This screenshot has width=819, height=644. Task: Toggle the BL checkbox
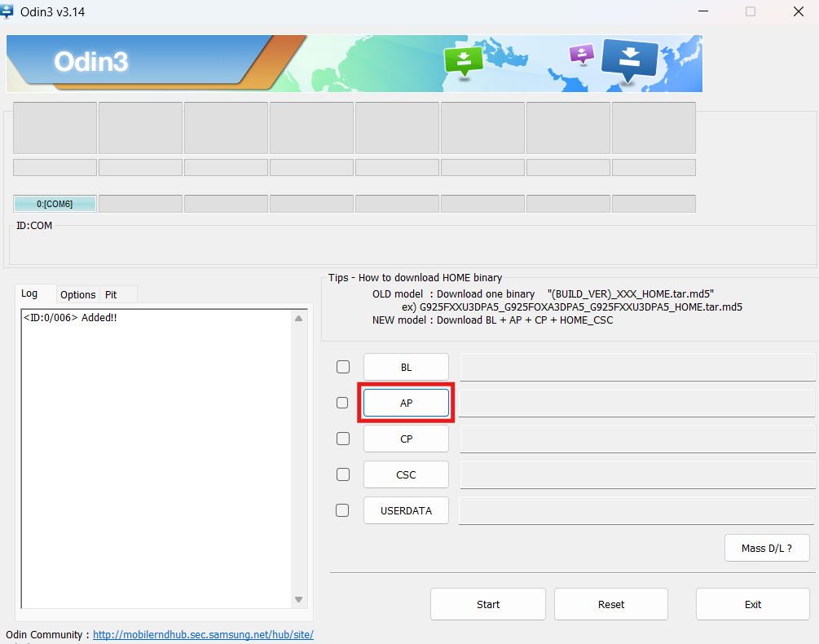343,367
